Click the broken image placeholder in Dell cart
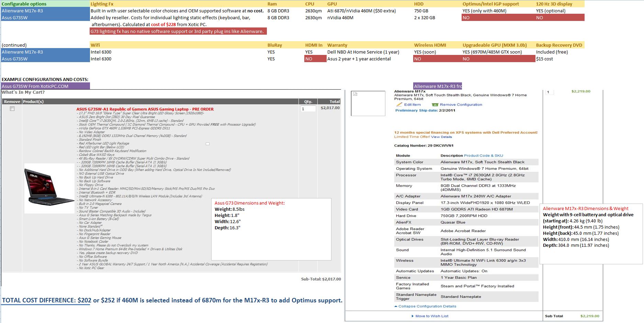The width and height of the screenshot is (644, 323). [x=368, y=103]
